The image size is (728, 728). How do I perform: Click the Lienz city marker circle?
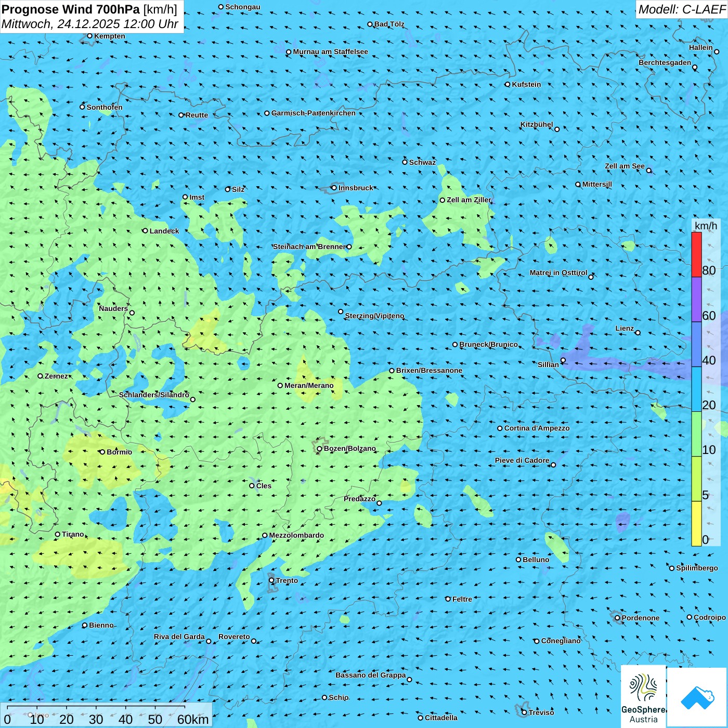pyautogui.click(x=638, y=333)
